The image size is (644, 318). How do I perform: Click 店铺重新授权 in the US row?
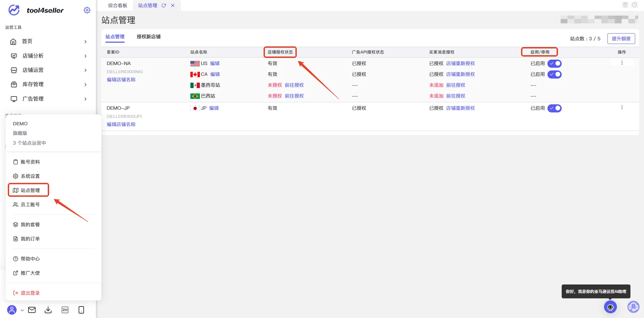click(460, 63)
